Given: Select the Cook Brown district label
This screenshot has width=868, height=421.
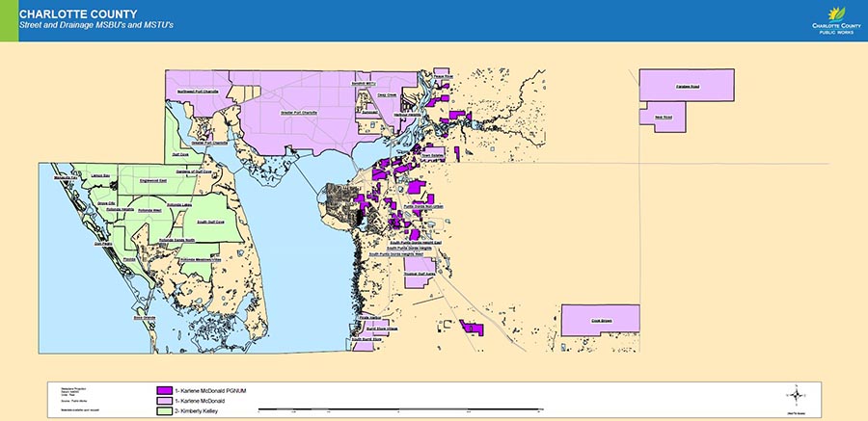Looking at the screenshot, I should coord(600,319).
